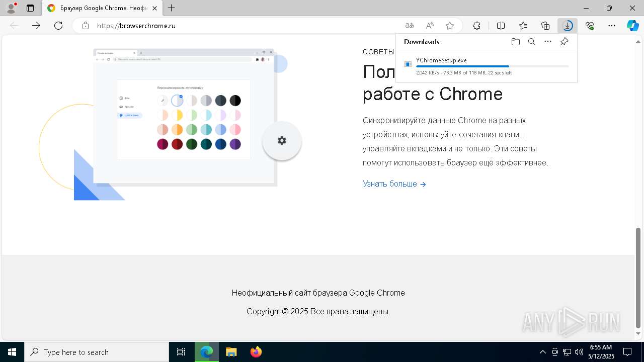Add page to favorites star icon
This screenshot has width=644, height=362.
(x=450, y=26)
